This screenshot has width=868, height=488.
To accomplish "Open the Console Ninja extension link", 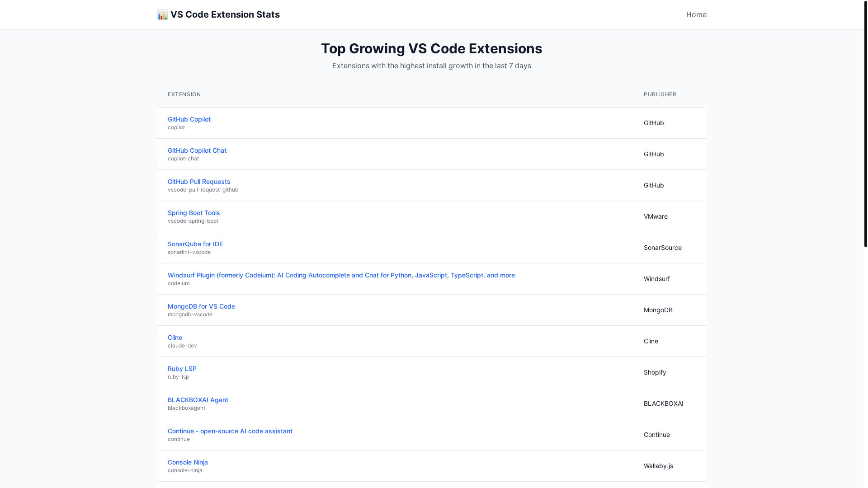I will [188, 462].
